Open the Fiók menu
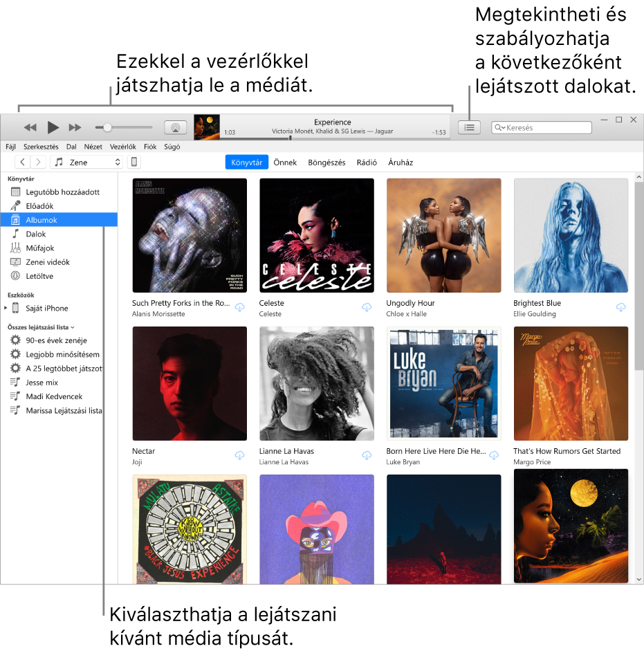The image size is (644, 653). [x=150, y=147]
